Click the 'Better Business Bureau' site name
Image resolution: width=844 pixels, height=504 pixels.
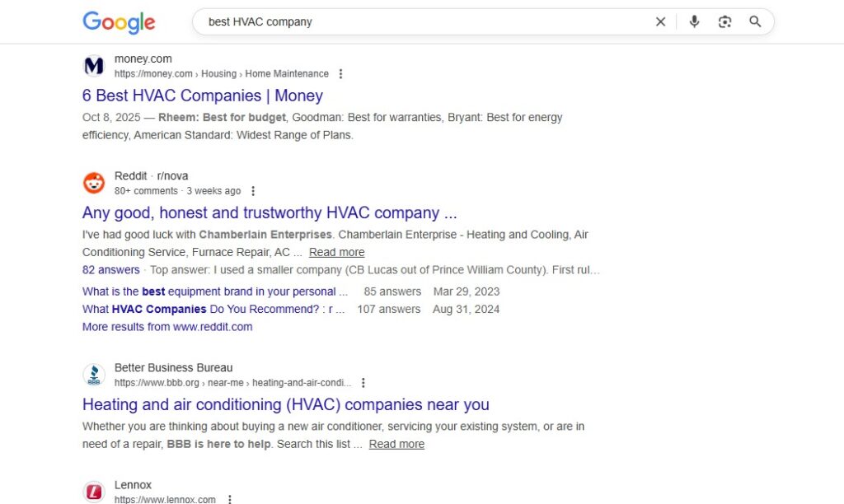pos(173,368)
